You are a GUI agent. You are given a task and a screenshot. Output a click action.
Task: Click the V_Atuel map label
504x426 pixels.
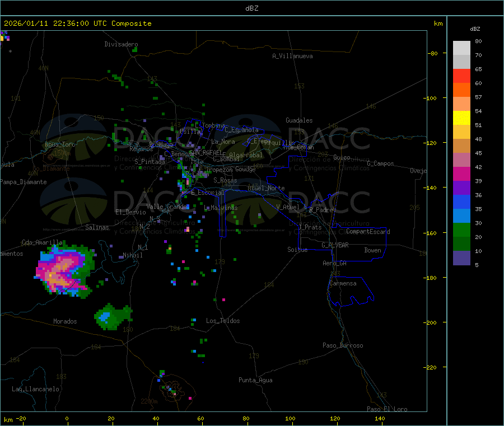click(288, 207)
